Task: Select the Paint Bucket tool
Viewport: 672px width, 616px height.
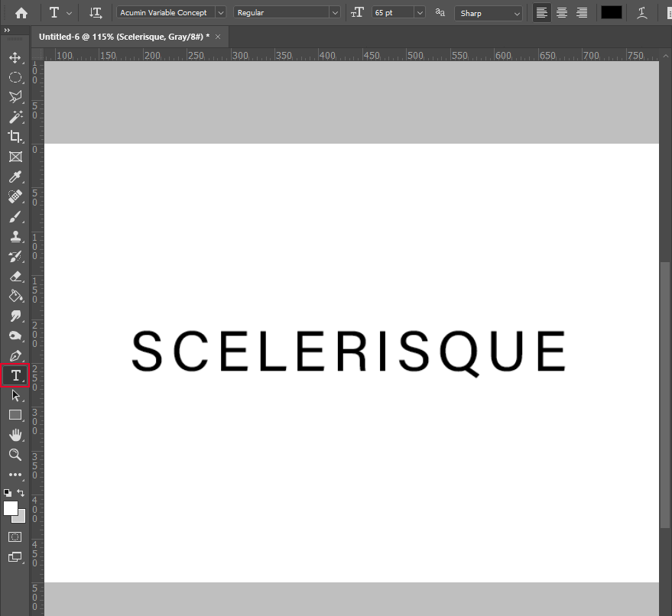Action: pyautogui.click(x=15, y=296)
